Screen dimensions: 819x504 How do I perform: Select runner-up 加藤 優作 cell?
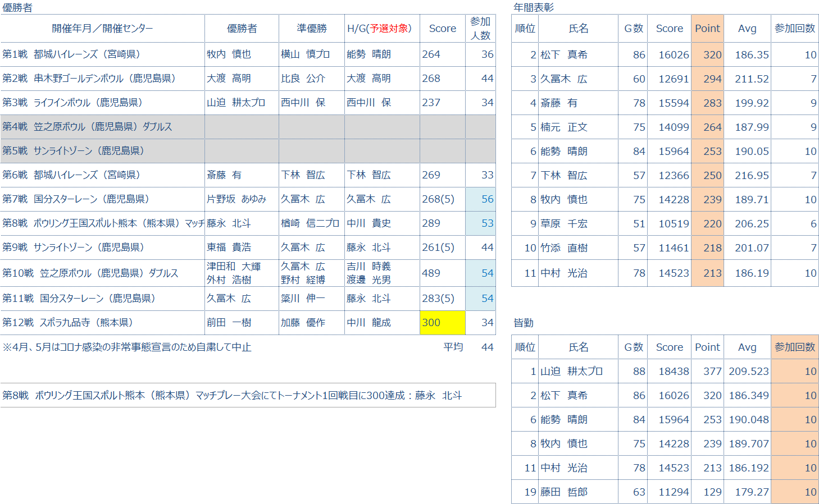pyautogui.click(x=312, y=323)
